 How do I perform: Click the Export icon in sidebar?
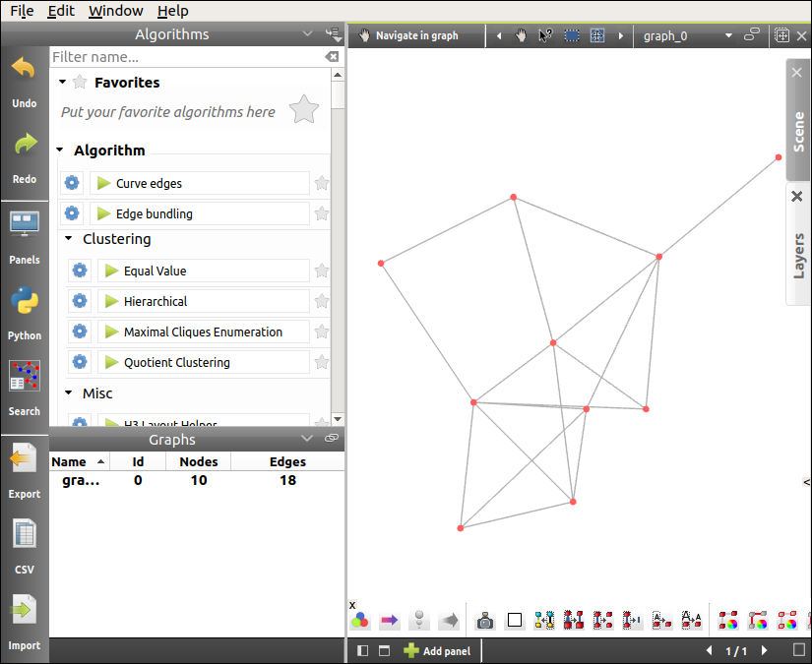click(x=24, y=468)
